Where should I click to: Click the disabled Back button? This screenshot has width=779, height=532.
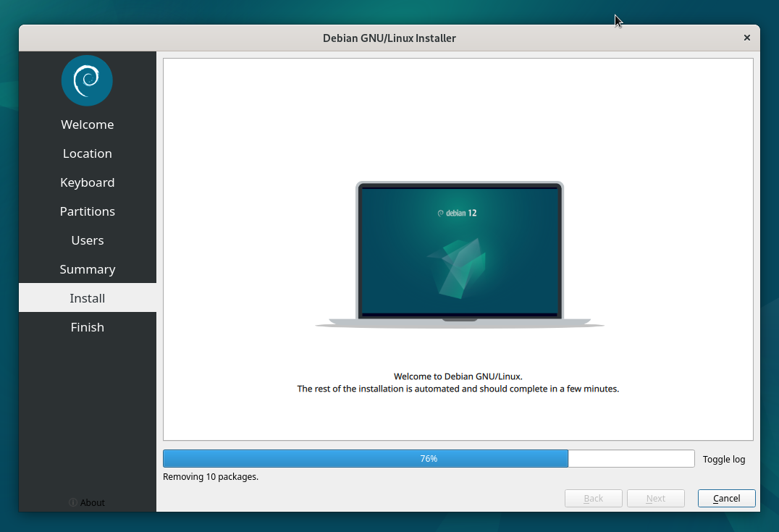tap(593, 498)
